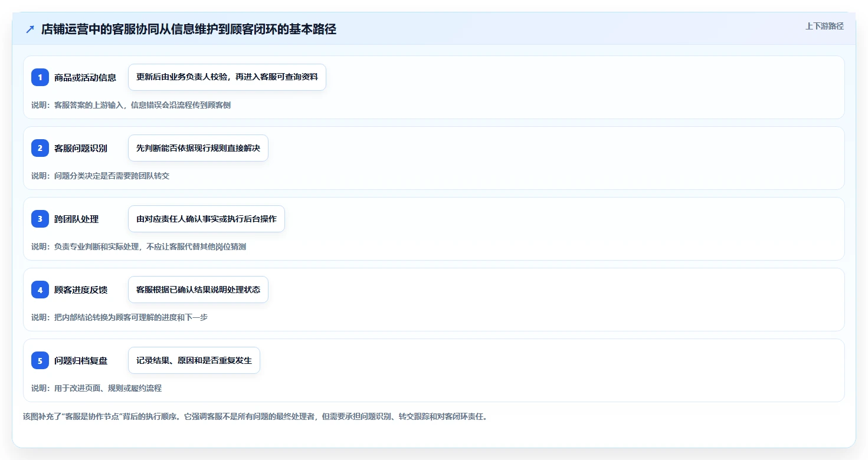The image size is (868, 460).
Task: Click the title 店铺运营中的客服协同从信息维护到顾客闭环的基本路径
Action: point(189,29)
